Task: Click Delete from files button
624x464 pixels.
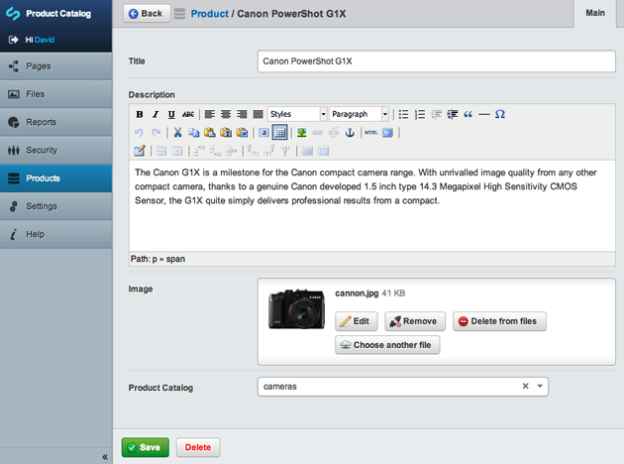Action: [499, 321]
